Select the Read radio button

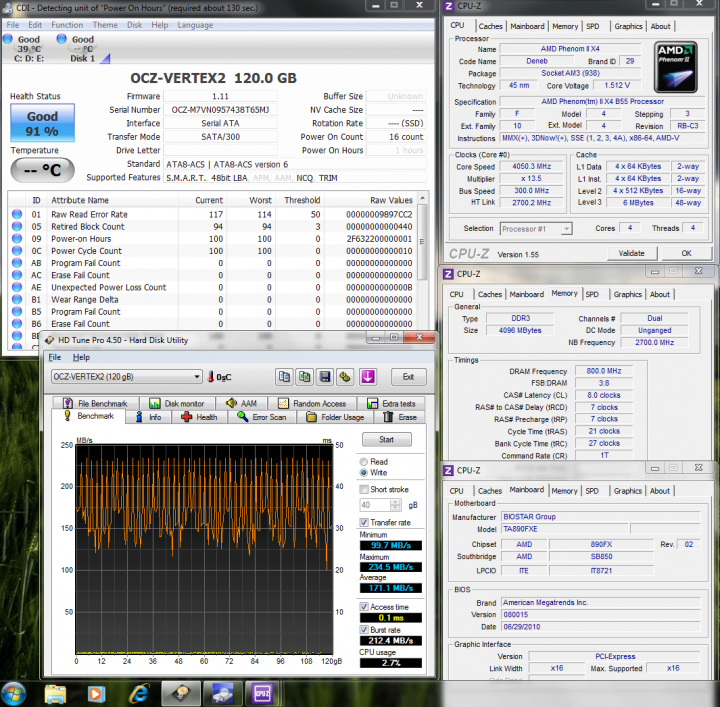[364, 461]
